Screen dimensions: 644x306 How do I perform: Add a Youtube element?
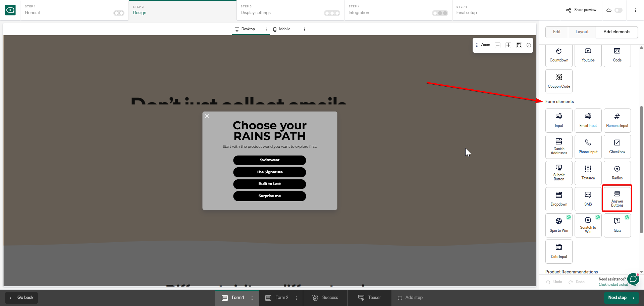(x=588, y=55)
